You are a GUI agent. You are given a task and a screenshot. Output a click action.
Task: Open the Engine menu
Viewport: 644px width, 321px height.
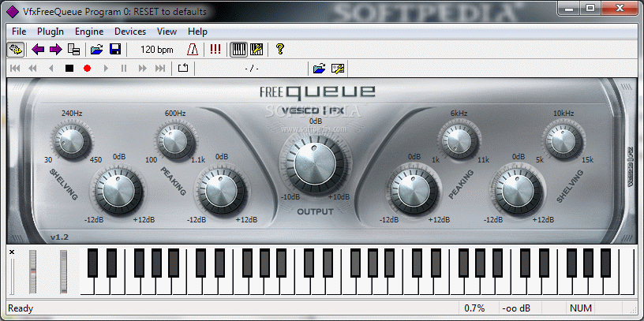click(x=89, y=32)
